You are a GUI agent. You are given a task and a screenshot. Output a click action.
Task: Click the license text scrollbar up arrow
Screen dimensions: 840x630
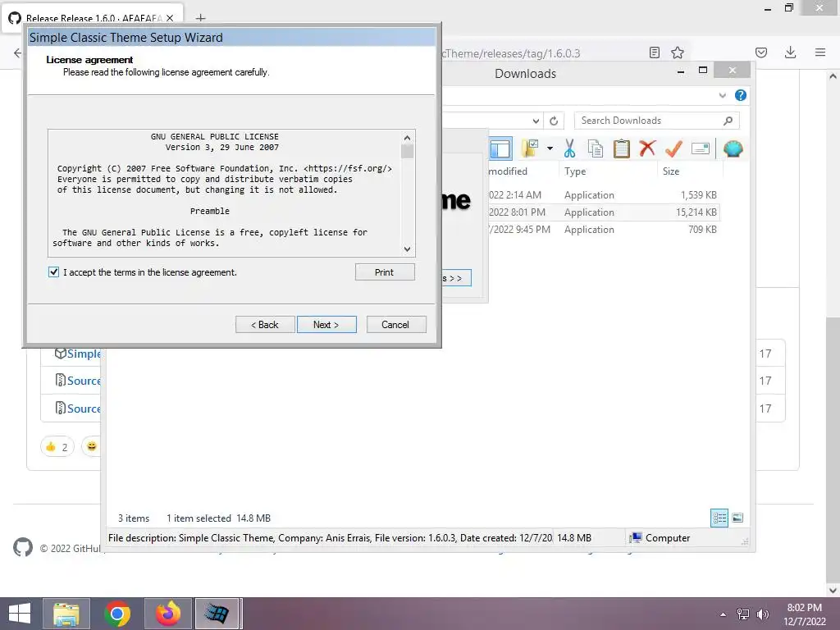(407, 138)
